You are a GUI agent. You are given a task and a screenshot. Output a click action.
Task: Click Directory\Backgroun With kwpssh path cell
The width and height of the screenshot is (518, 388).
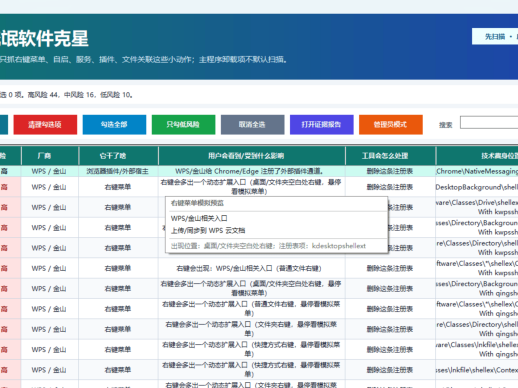pos(477,228)
